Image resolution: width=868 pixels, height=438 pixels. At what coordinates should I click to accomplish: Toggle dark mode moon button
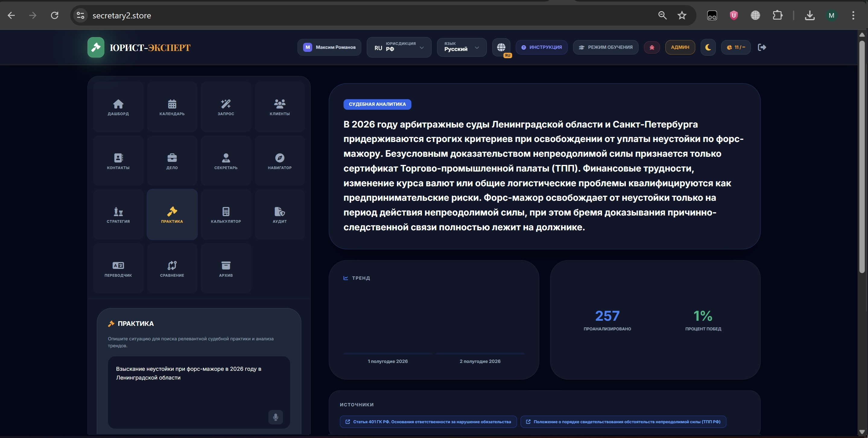point(708,47)
